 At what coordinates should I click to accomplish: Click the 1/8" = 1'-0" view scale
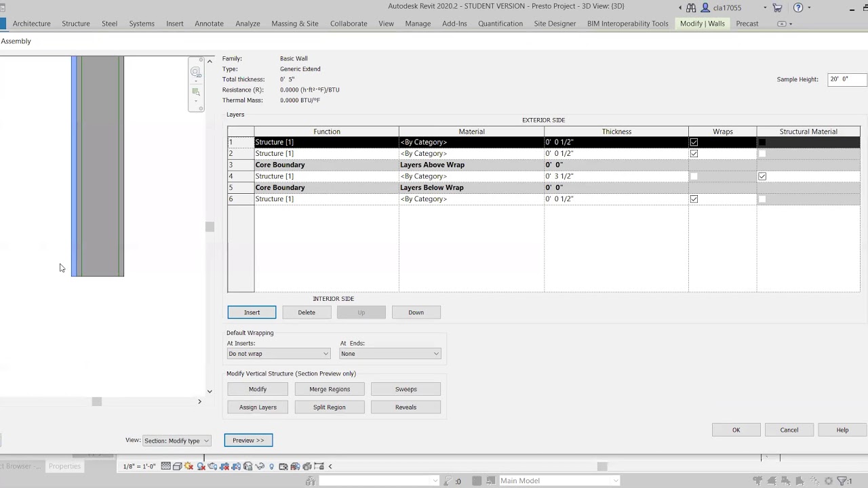(x=139, y=466)
